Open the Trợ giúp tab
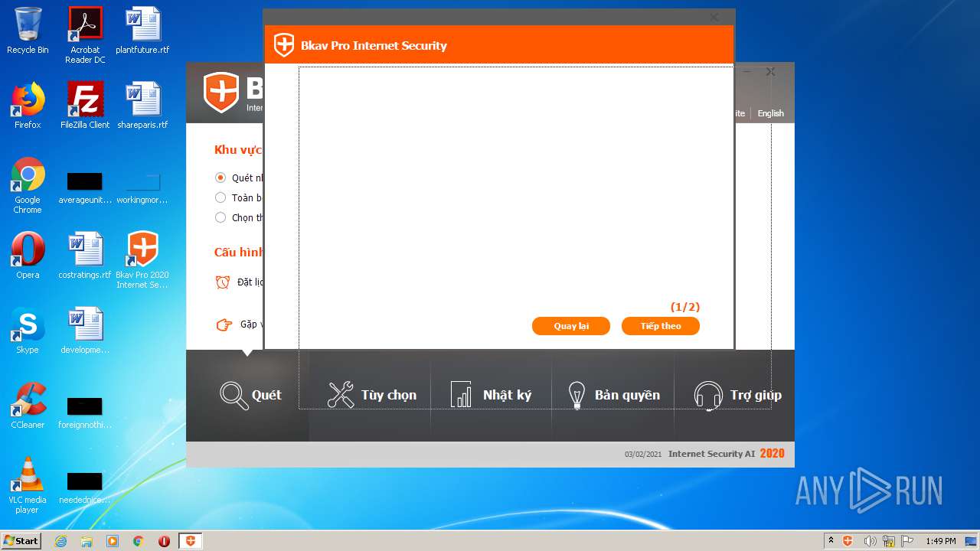Image resolution: width=980 pixels, height=551 pixels. pos(735,395)
